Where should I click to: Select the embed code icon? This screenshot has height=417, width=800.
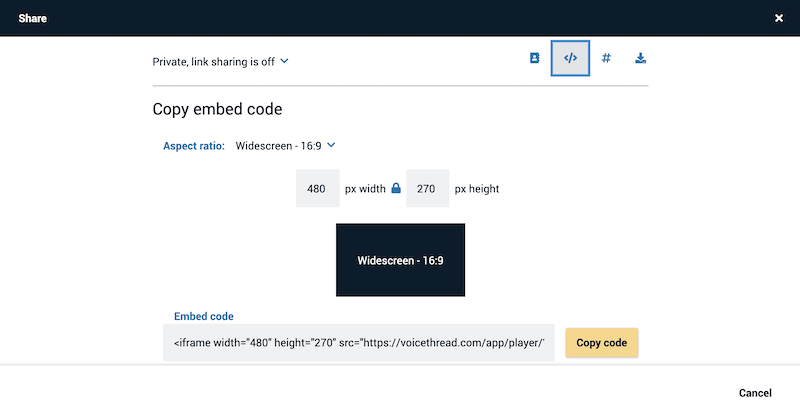tap(570, 58)
